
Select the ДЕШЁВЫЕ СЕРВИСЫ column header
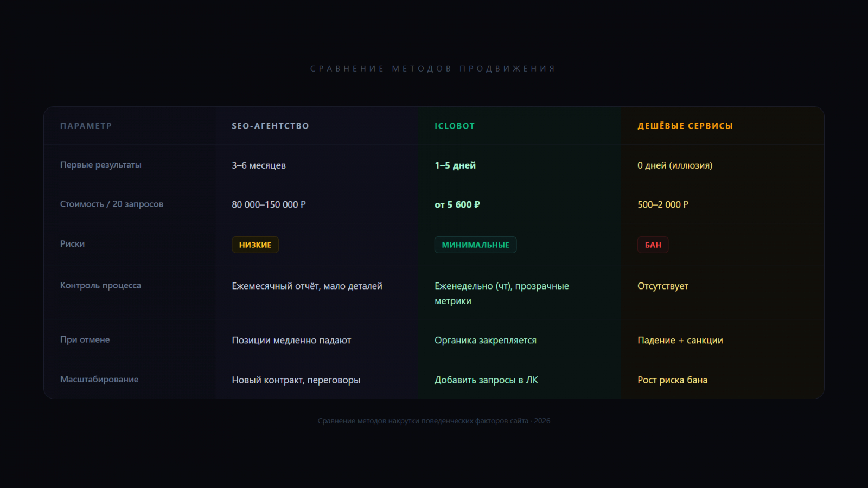(685, 126)
